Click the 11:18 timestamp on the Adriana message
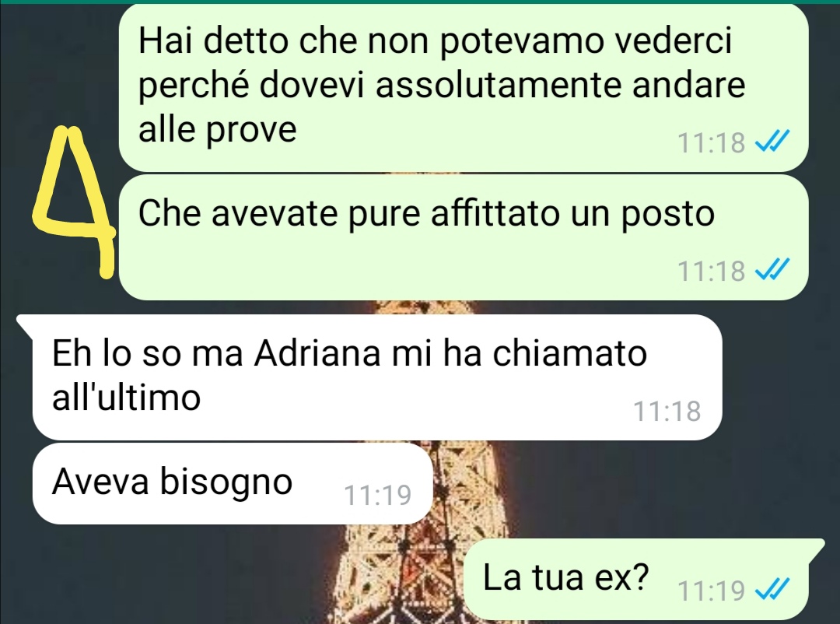 coord(667,411)
